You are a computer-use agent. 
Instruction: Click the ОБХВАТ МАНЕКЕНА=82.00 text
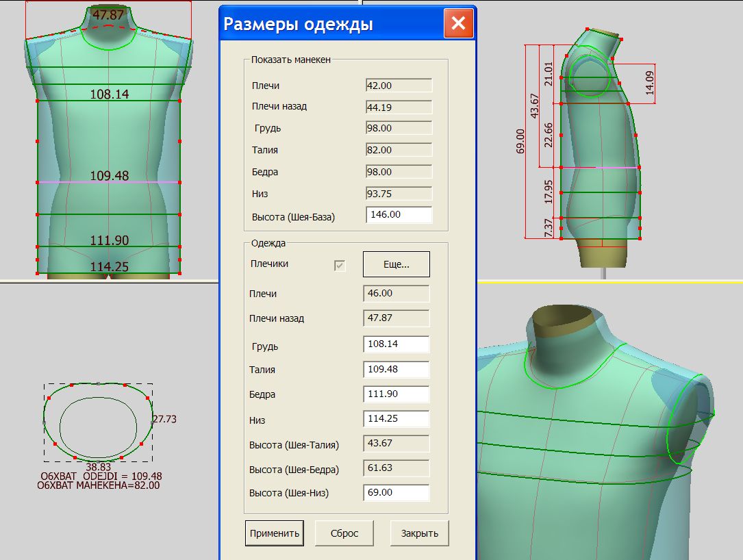[x=99, y=485]
